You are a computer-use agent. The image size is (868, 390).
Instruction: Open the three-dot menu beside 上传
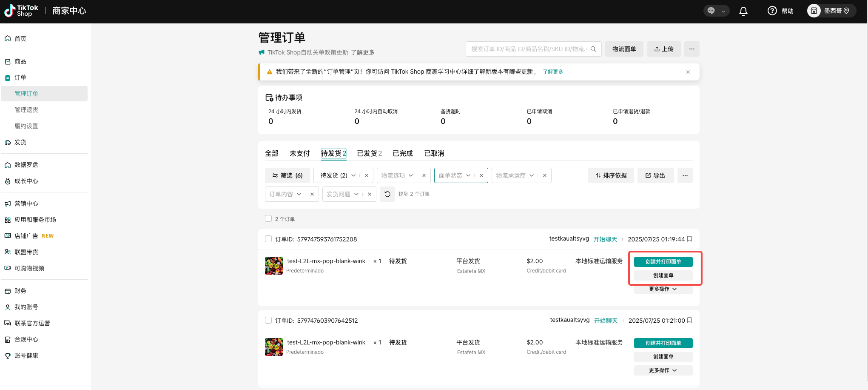click(692, 49)
